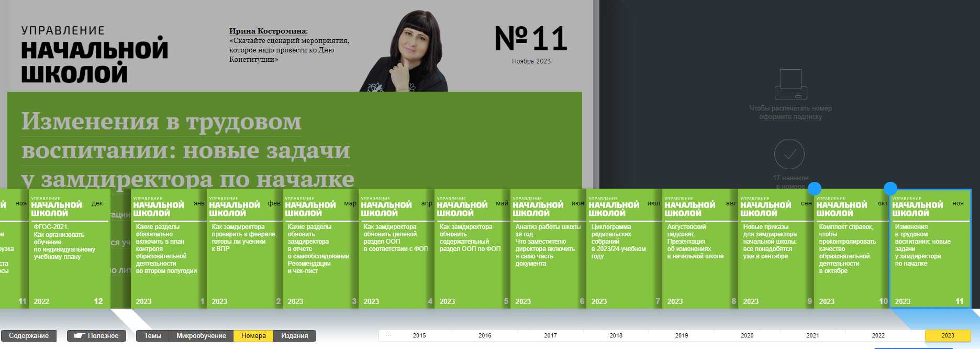Viewport: 980px width, 349px height.
Task: Expand earlier years with the ellipsis
Action: point(388,335)
